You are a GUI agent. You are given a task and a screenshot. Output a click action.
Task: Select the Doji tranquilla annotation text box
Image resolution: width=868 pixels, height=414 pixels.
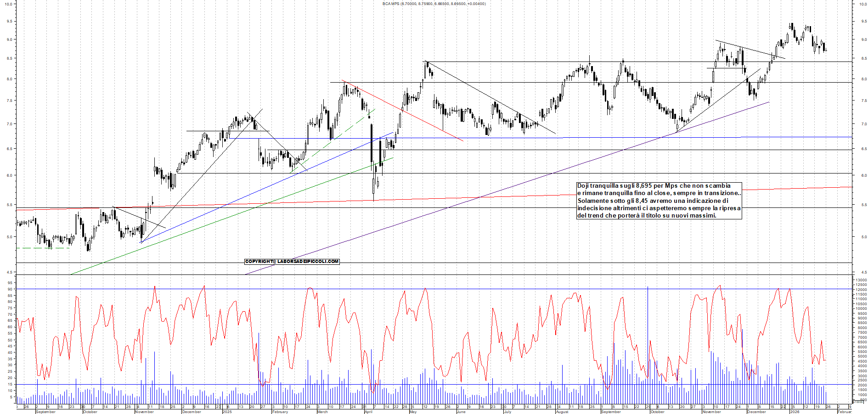click(x=659, y=201)
